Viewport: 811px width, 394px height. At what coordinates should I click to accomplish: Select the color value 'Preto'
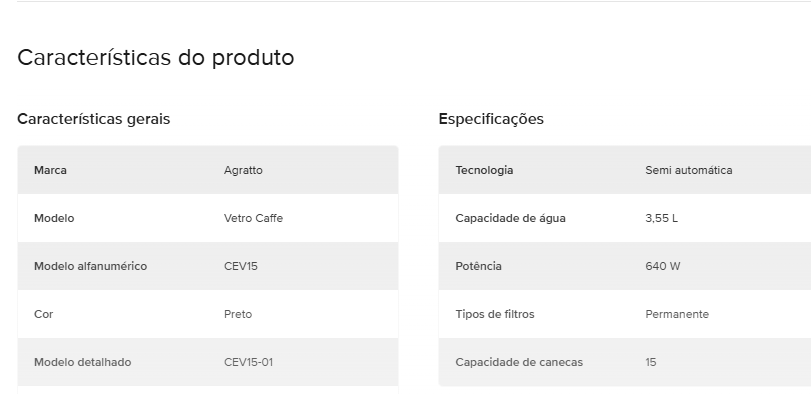click(238, 314)
